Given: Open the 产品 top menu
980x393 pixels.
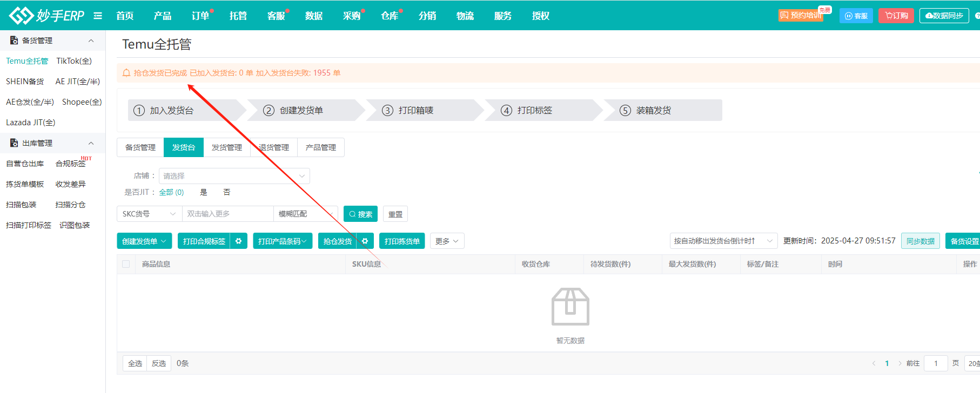Looking at the screenshot, I should [x=163, y=16].
